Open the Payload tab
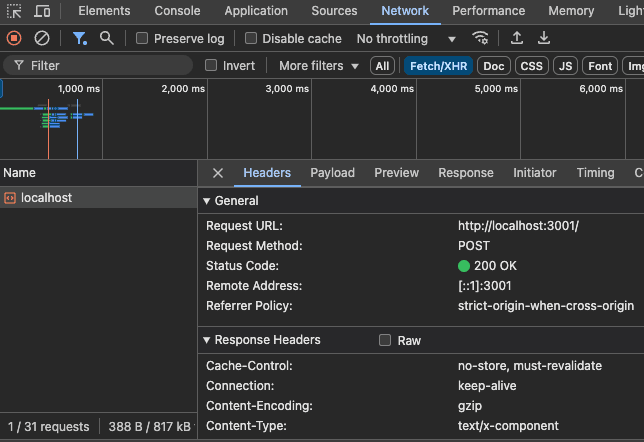The image size is (644, 442). pos(332,173)
